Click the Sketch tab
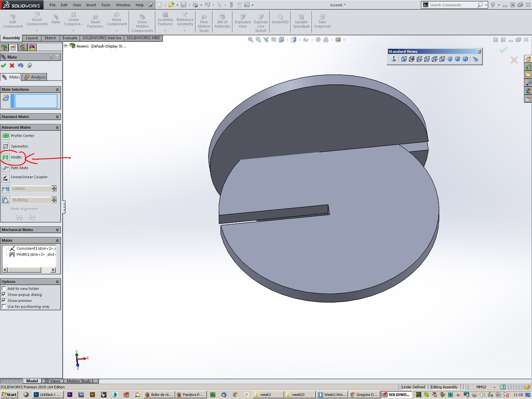This screenshot has width=532, height=399. pos(50,38)
